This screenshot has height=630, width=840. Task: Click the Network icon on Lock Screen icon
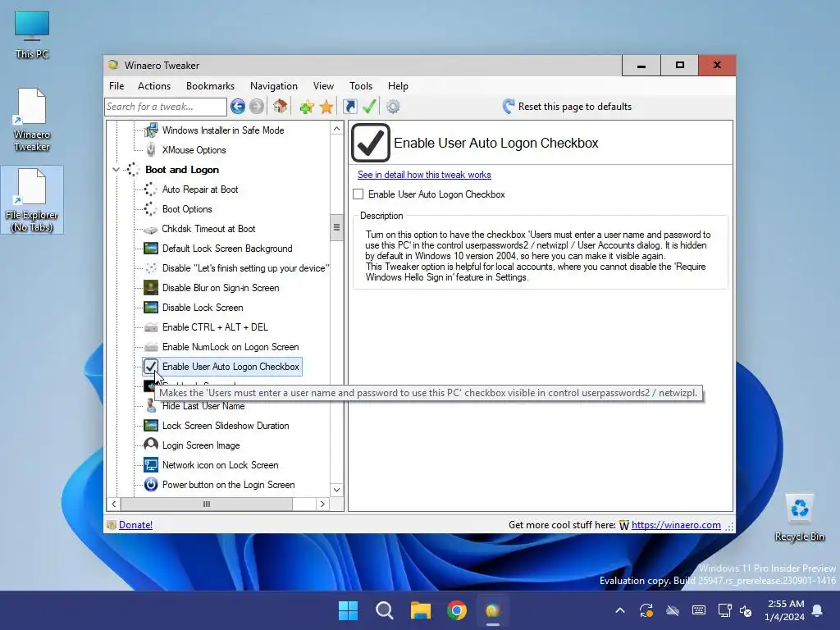point(151,465)
